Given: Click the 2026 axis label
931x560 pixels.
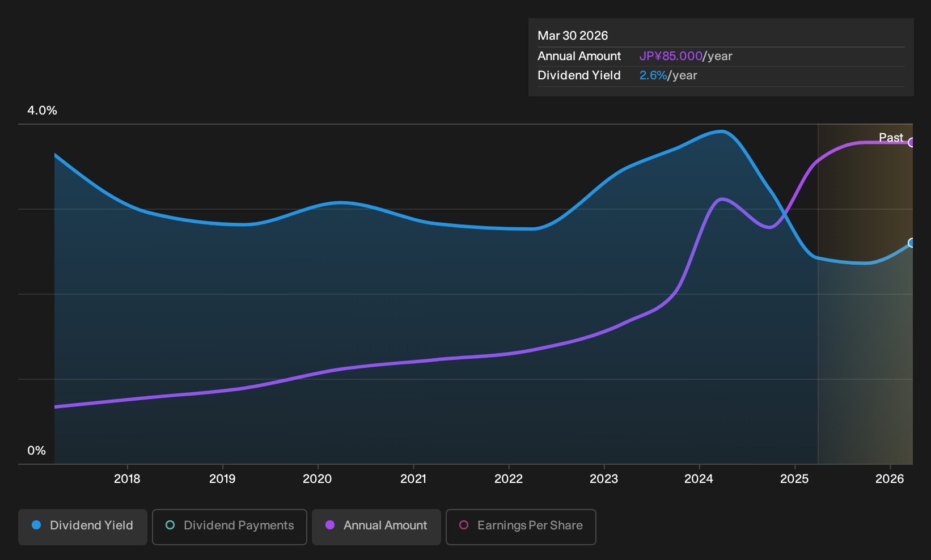Looking at the screenshot, I should [890, 479].
